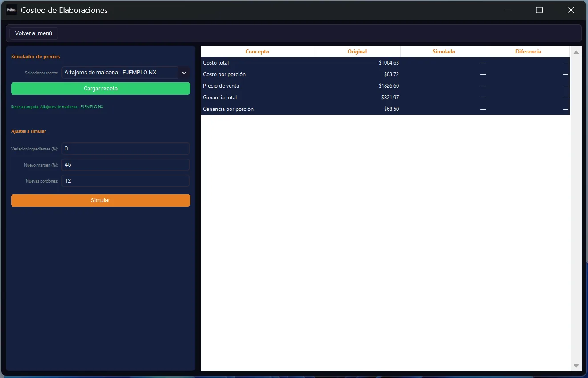The height and width of the screenshot is (378, 588).
Task: Focus the Variación ingredientes (%) field
Action: 126,149
